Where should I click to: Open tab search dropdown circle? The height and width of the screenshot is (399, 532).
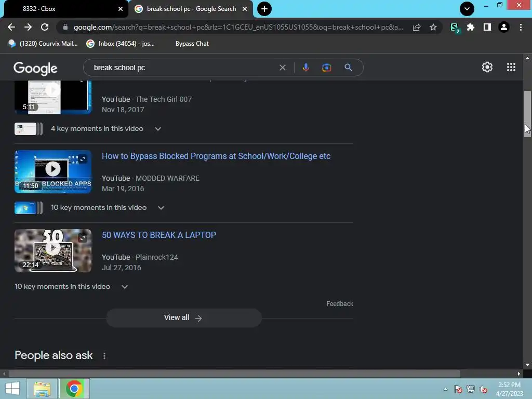coord(467,9)
